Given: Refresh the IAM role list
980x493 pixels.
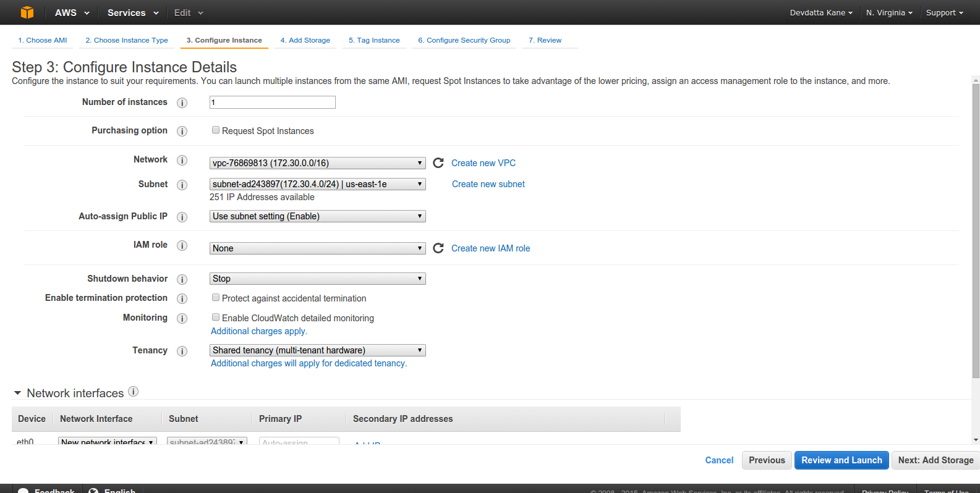Looking at the screenshot, I should pos(438,248).
